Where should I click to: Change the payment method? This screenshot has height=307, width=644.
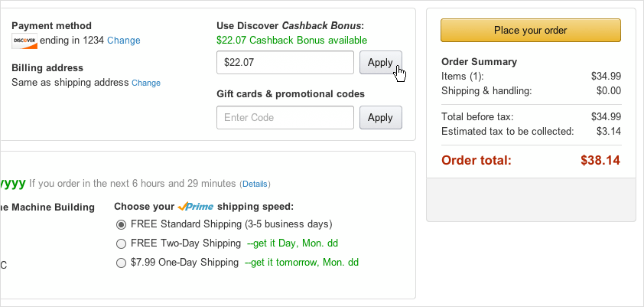click(x=123, y=41)
